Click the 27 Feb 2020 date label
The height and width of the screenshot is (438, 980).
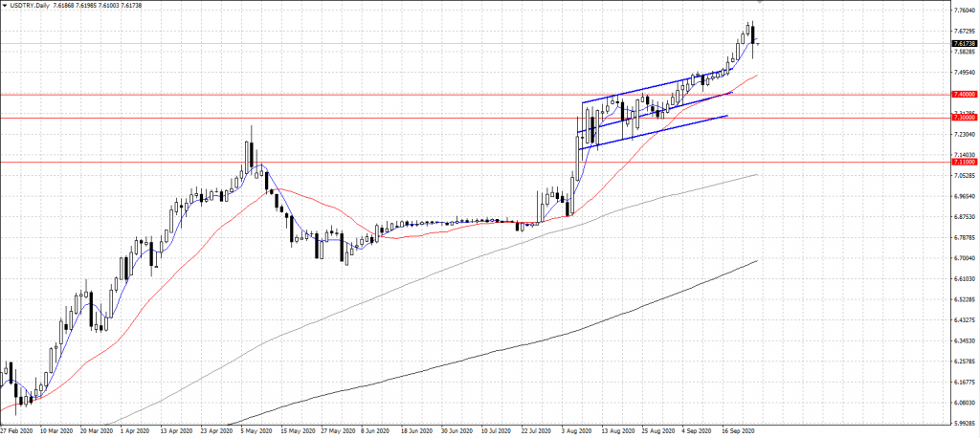coord(16,431)
